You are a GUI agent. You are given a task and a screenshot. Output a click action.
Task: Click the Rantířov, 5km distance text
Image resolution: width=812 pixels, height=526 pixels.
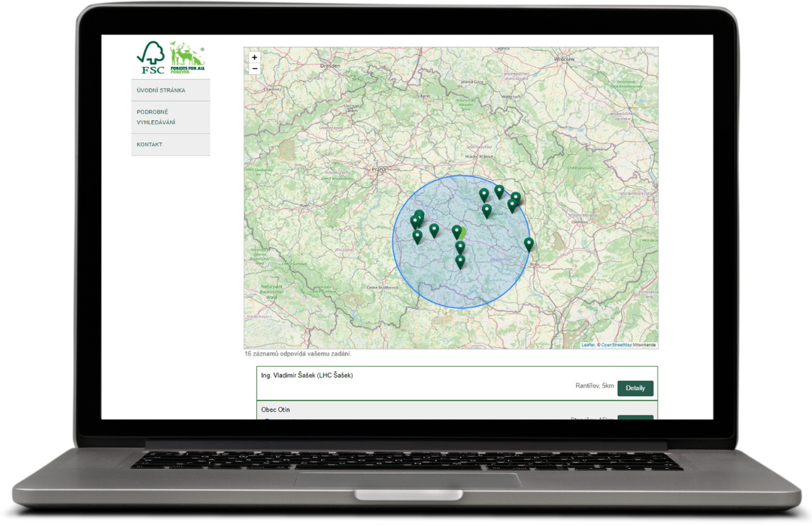pyautogui.click(x=595, y=385)
